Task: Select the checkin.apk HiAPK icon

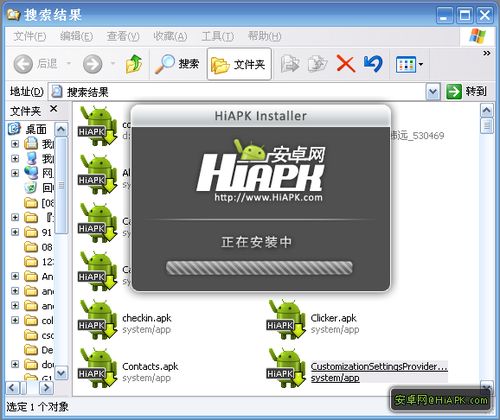Action: (x=97, y=319)
